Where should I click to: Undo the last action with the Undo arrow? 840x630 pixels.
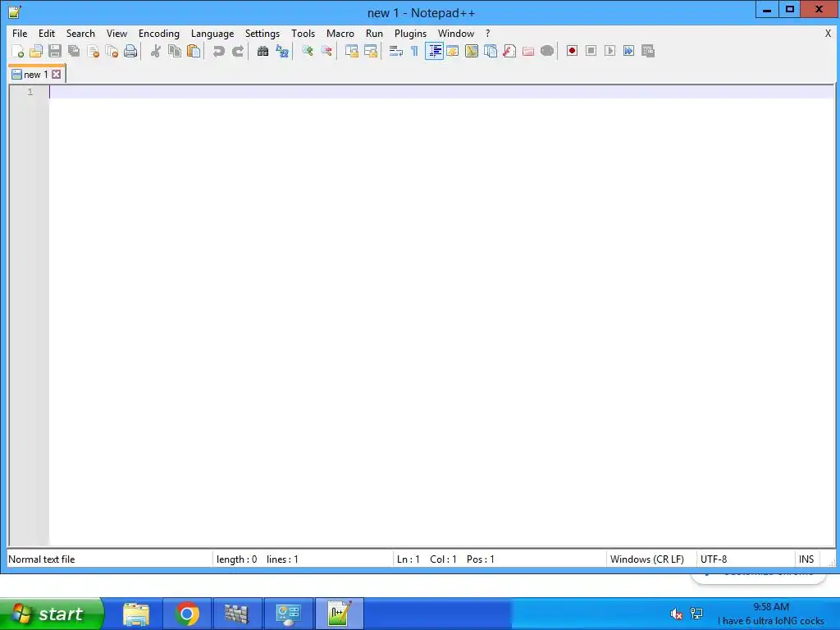pyautogui.click(x=218, y=51)
